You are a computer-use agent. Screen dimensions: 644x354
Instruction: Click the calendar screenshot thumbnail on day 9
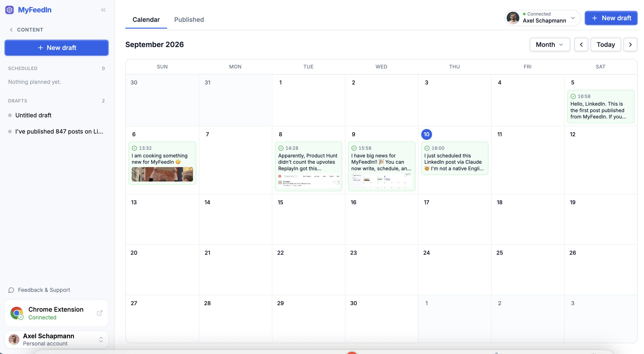382,181
